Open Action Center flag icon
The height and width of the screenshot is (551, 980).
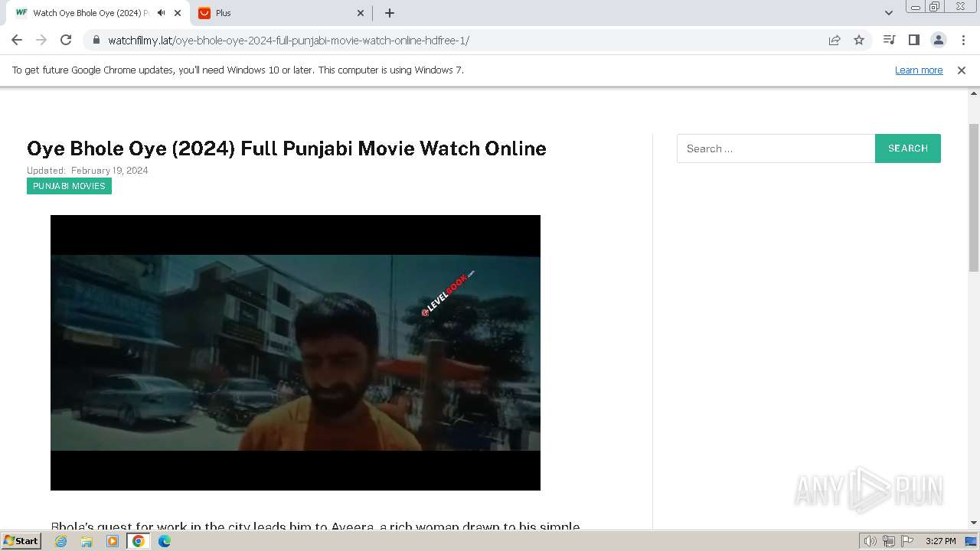pyautogui.click(x=907, y=541)
